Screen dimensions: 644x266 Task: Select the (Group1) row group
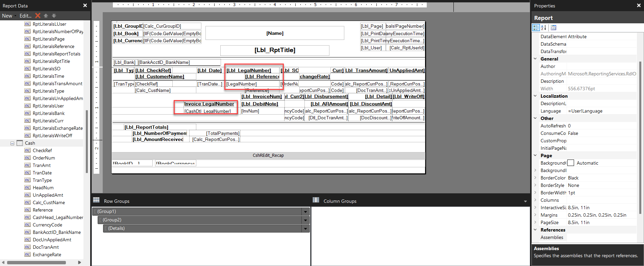point(197,212)
